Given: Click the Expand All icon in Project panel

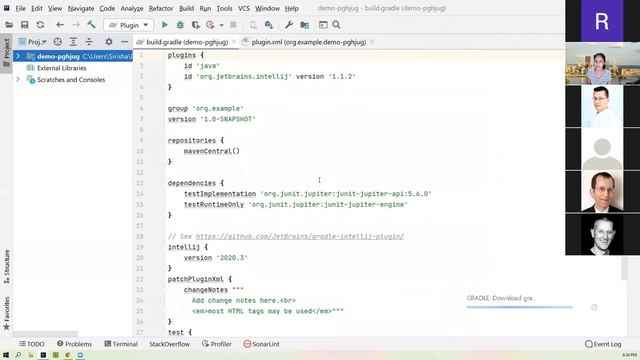Looking at the screenshot, I should (x=73, y=42).
